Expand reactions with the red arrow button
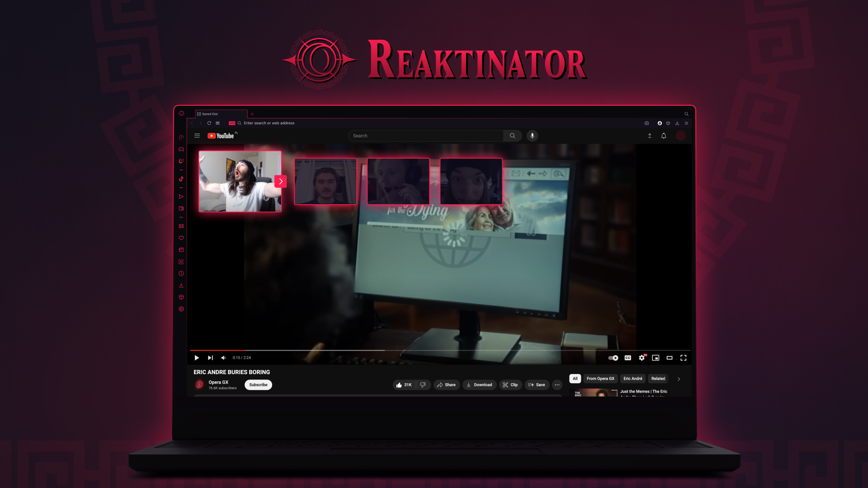 [281, 181]
